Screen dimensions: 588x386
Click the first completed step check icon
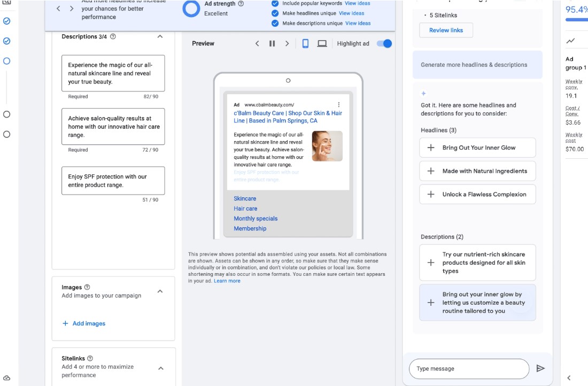click(x=7, y=21)
